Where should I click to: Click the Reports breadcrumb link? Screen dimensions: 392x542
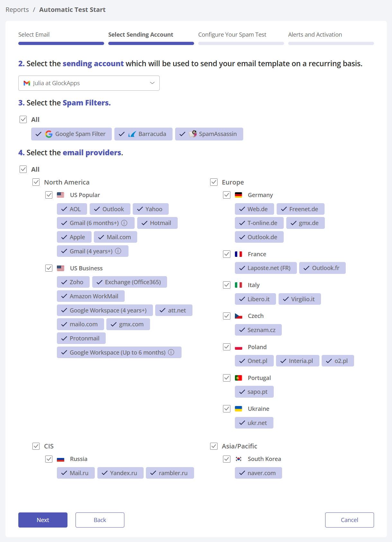[x=17, y=10]
